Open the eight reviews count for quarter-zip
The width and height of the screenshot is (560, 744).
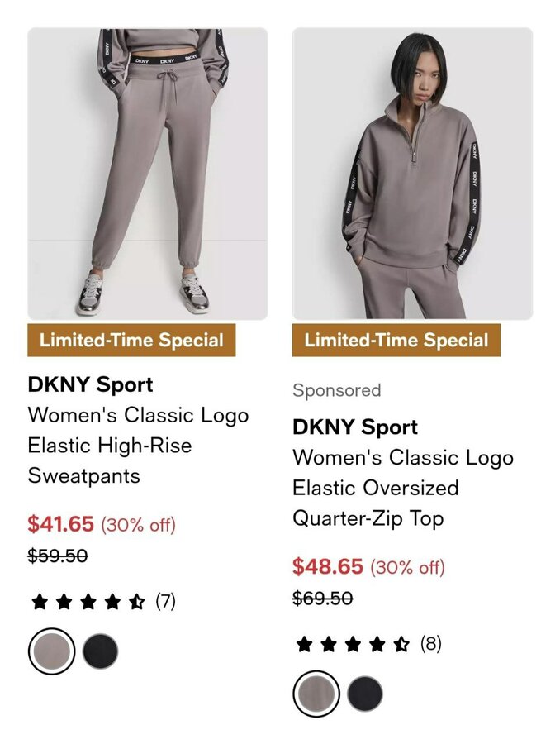(x=430, y=643)
